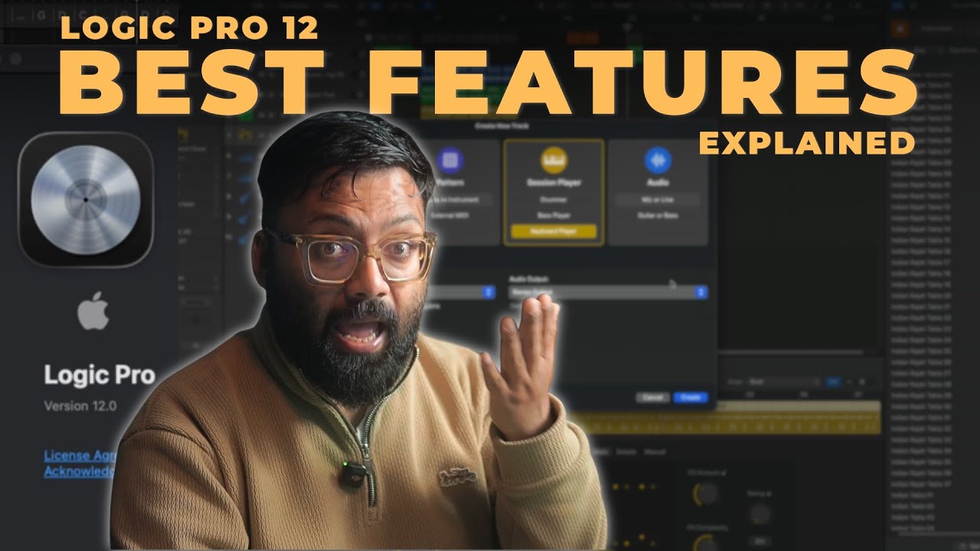The height and width of the screenshot is (551, 980).
Task: Select the Pattern track type icon
Action: [x=450, y=161]
